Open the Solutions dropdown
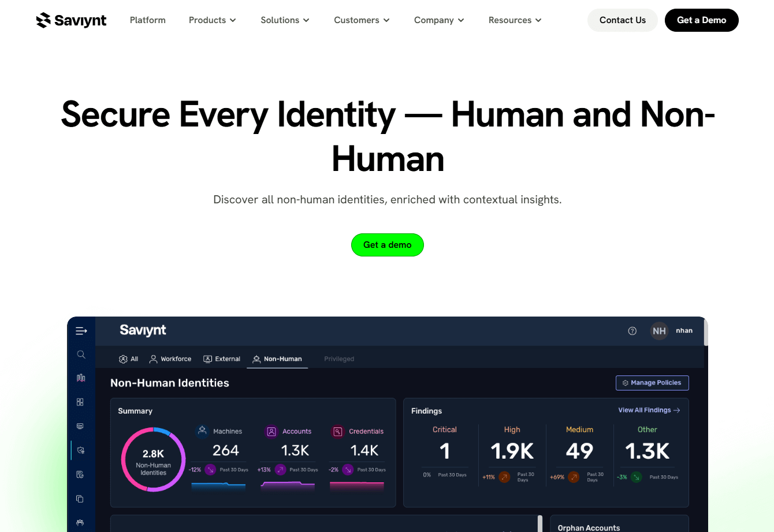This screenshot has width=774, height=532. [285, 20]
